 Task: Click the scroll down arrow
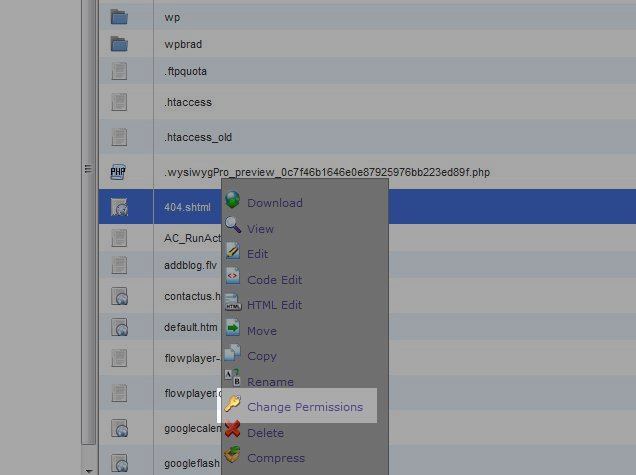pyautogui.click(x=89, y=468)
